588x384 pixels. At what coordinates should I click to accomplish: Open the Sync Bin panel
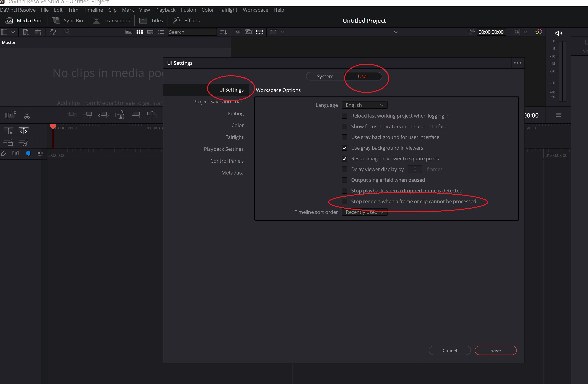pos(67,20)
